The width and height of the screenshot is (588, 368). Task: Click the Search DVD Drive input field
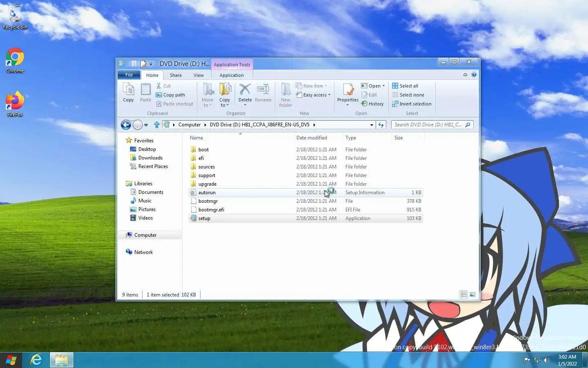click(x=432, y=125)
